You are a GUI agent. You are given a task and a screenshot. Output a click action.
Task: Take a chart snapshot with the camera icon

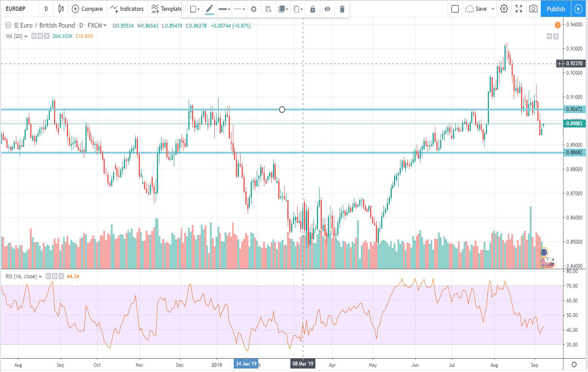(533, 8)
